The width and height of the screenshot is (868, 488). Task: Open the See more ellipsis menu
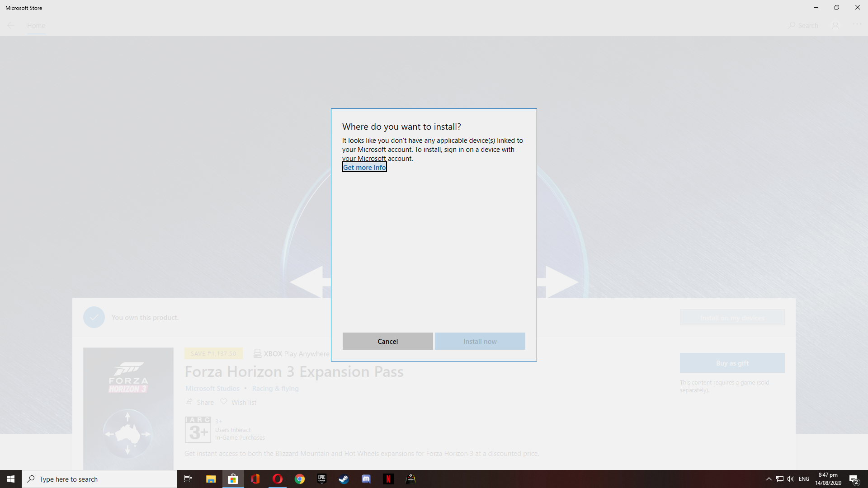[x=857, y=24]
